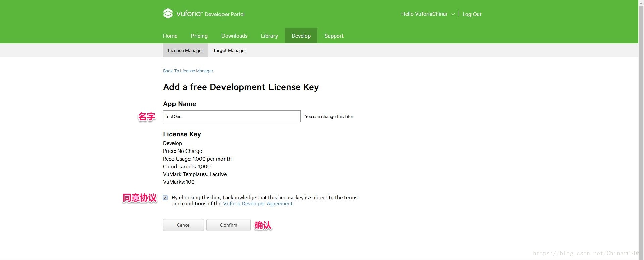Click the "Reco Usage: 1,000 per month" line
The height and width of the screenshot is (260, 644).
click(x=197, y=159)
